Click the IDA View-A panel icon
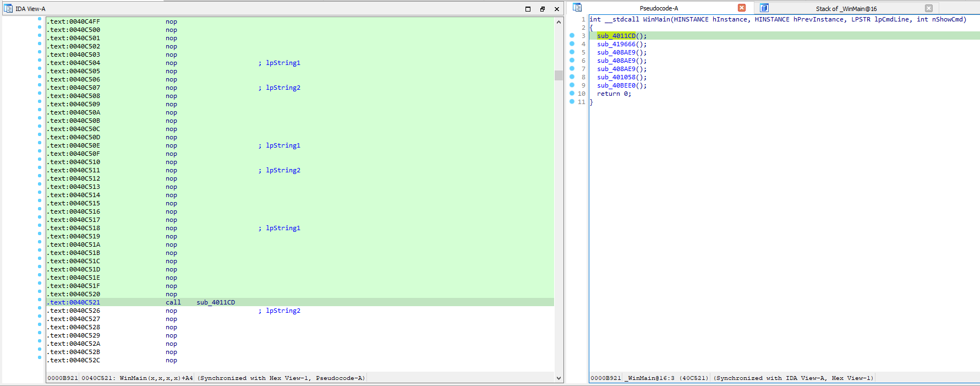This screenshot has width=980, height=386. (8, 9)
